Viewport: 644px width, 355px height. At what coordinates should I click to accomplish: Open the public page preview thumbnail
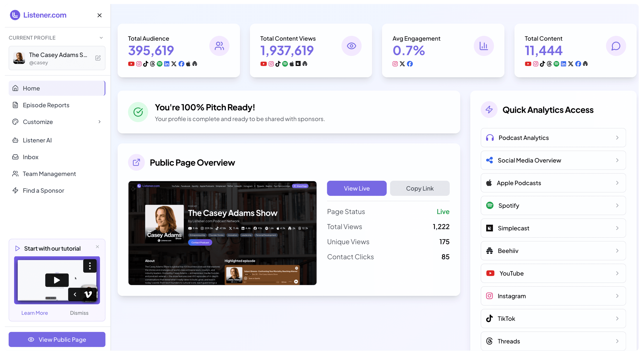click(x=222, y=233)
